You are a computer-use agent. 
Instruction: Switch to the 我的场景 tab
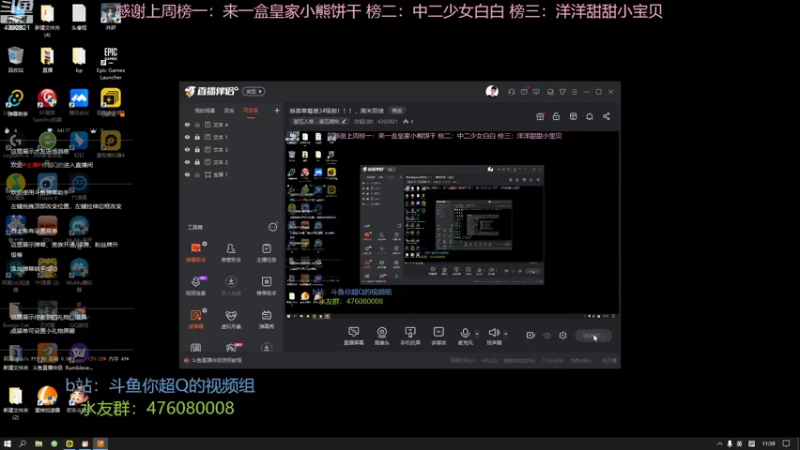(205, 111)
